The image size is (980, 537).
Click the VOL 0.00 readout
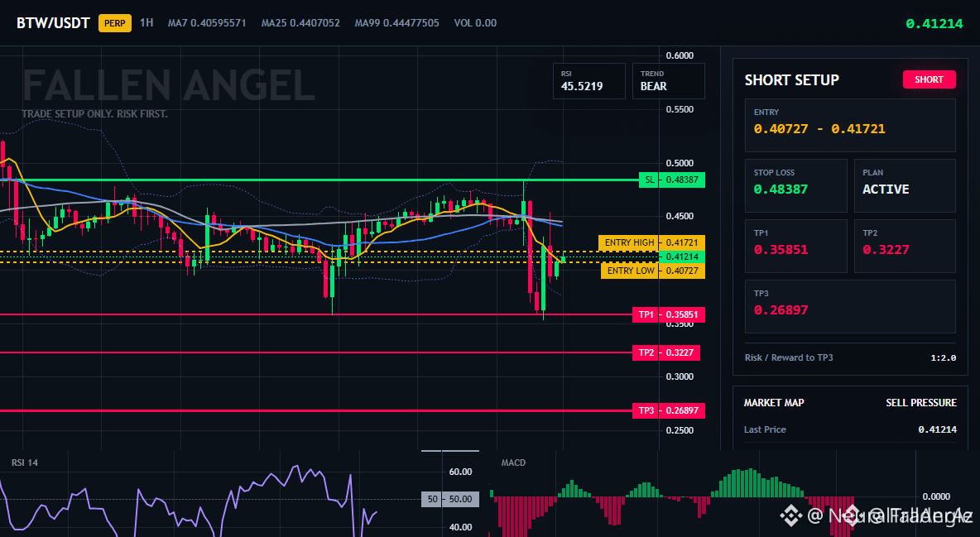[x=475, y=23]
